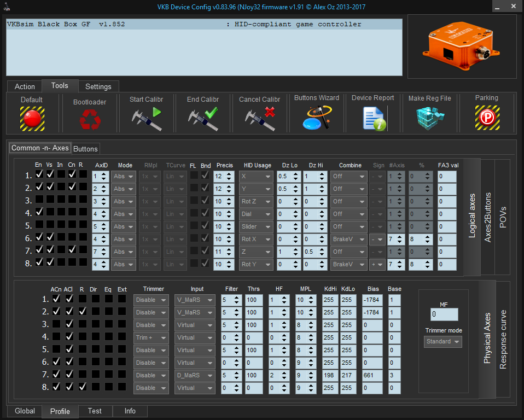Click the End Calibr checkmark icon
This screenshot has width=524, height=420.
click(x=203, y=118)
